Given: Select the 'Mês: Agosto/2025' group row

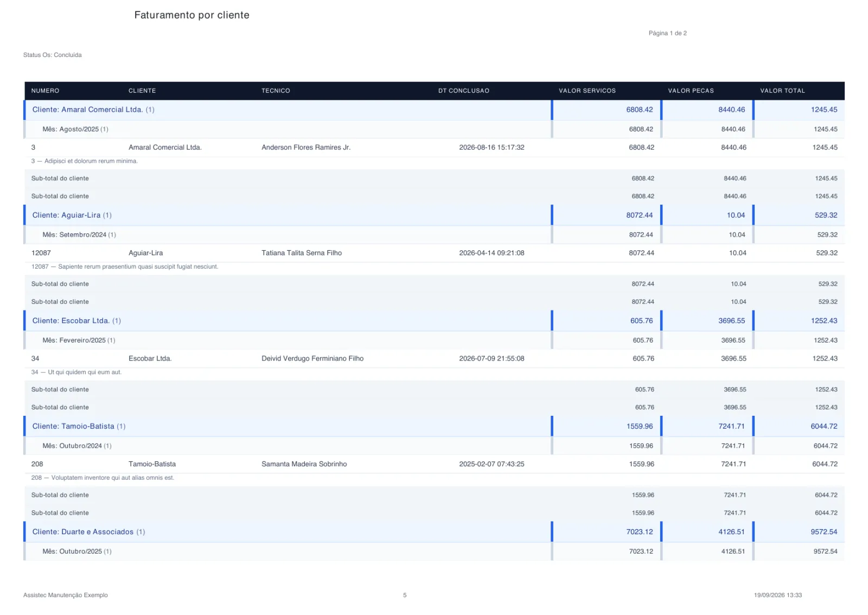Looking at the screenshot, I should pyautogui.click(x=434, y=129).
